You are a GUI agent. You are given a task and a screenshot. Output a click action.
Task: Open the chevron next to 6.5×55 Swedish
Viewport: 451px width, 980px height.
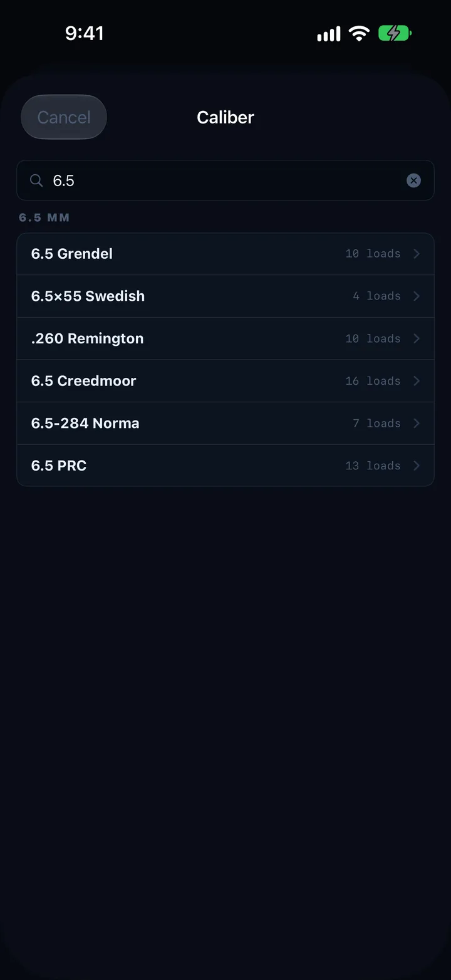pos(417,296)
